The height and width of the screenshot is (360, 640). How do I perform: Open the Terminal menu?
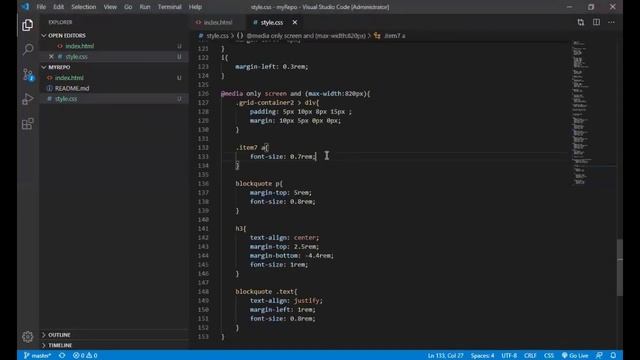tap(169, 7)
